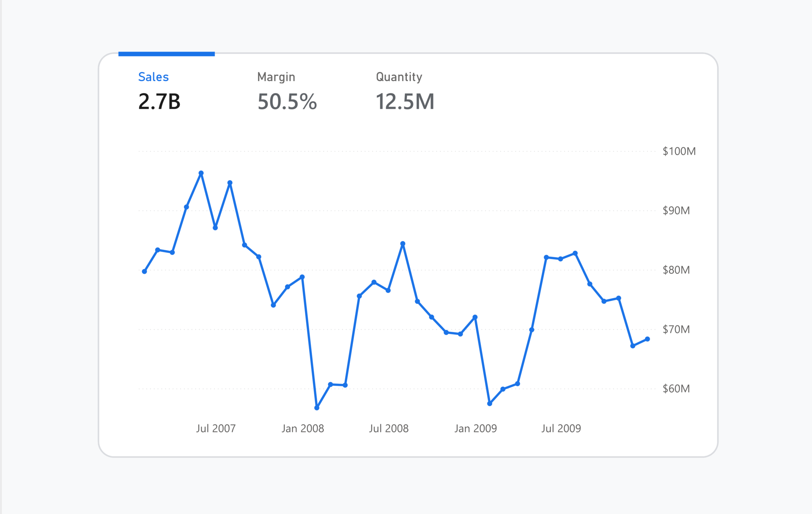This screenshot has height=514, width=812.
Task: Select the last data point on the line
Action: tap(647, 339)
